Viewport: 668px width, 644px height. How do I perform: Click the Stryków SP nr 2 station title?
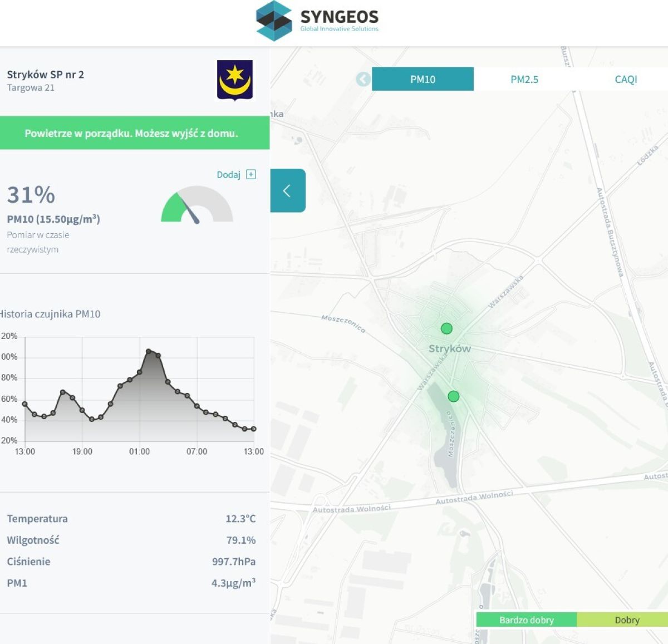click(46, 75)
